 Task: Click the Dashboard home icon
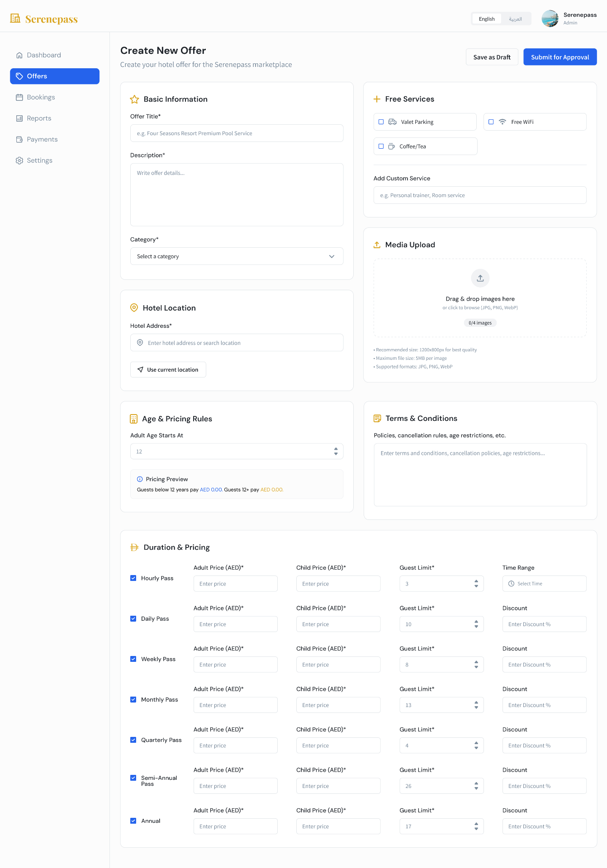coord(19,55)
